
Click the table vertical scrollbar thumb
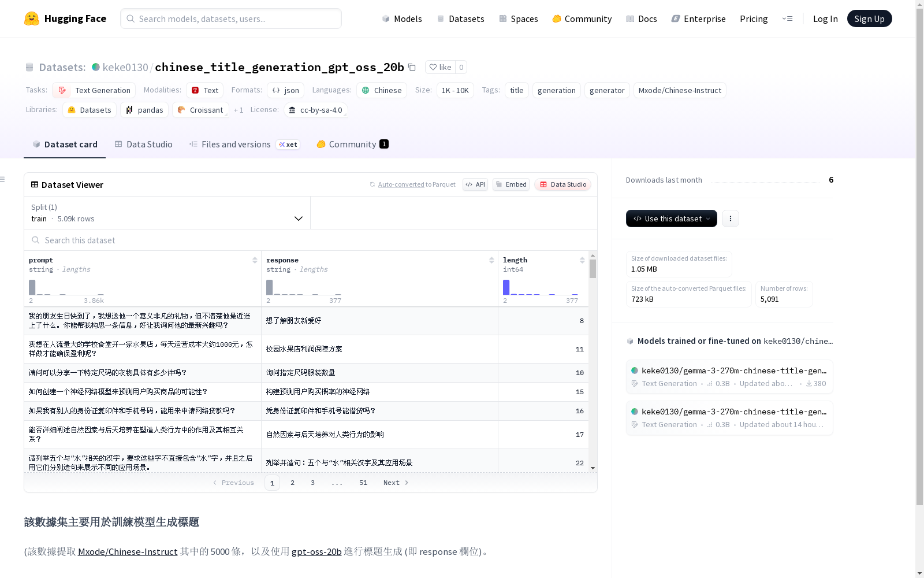[x=593, y=269]
